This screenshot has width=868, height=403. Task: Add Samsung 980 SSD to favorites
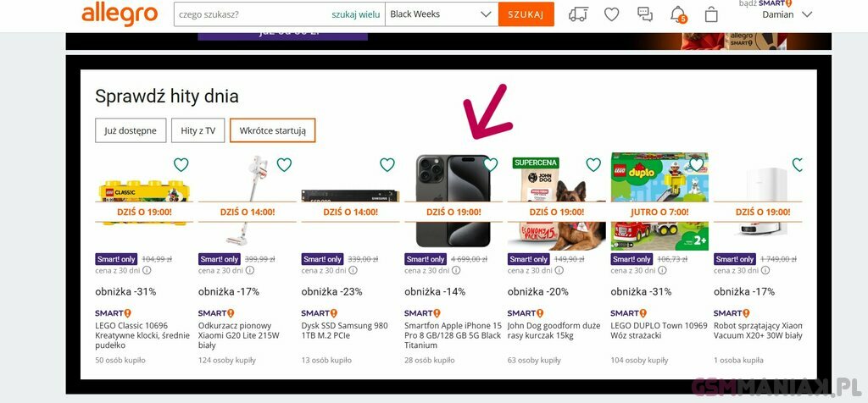coord(387,165)
